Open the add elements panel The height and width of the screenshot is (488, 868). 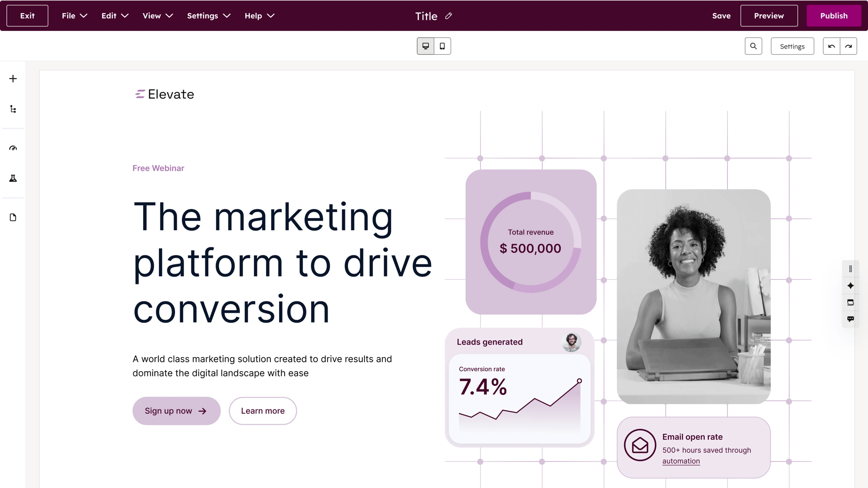(13, 79)
